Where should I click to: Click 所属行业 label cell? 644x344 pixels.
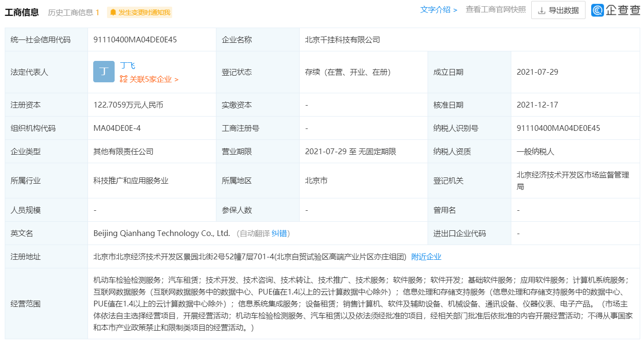tap(46, 181)
